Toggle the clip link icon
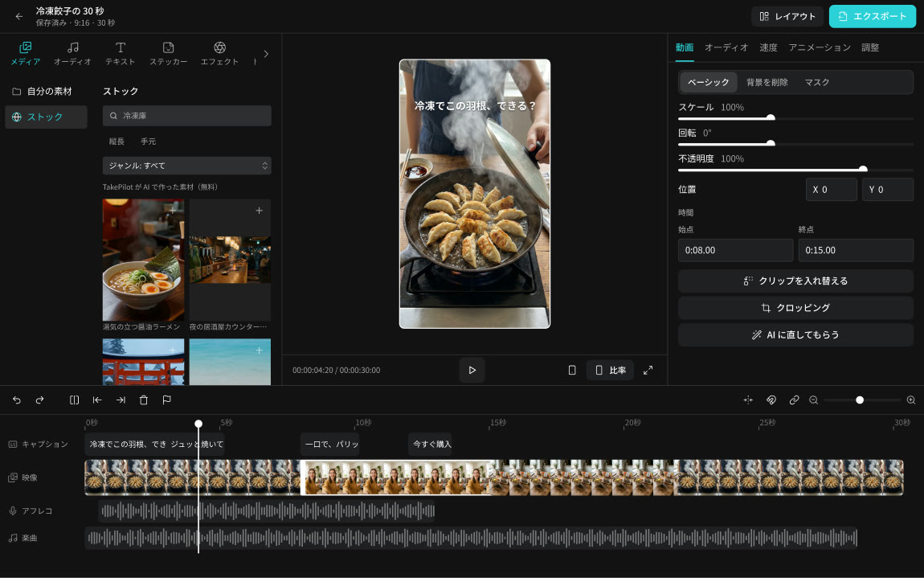This screenshot has height=578, width=924. coord(795,400)
